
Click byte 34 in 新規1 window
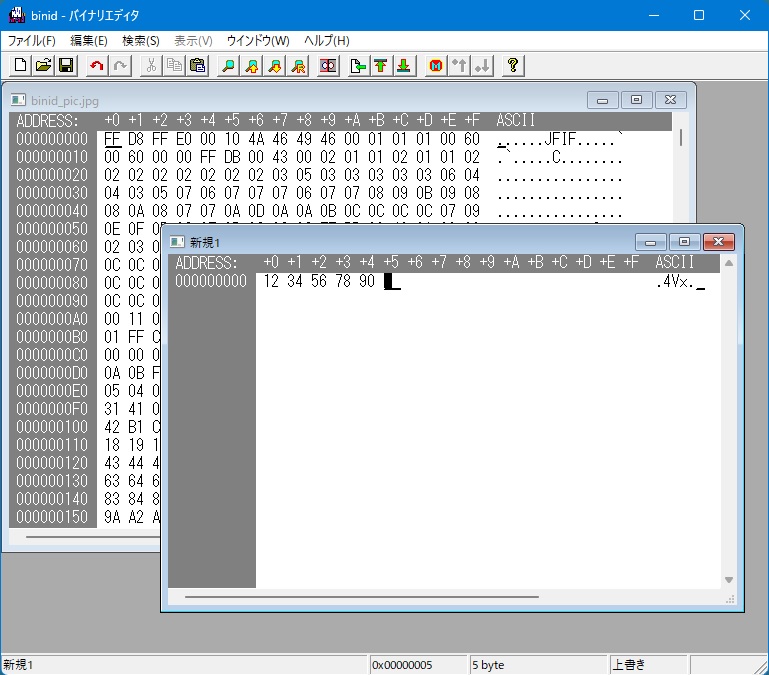295,281
